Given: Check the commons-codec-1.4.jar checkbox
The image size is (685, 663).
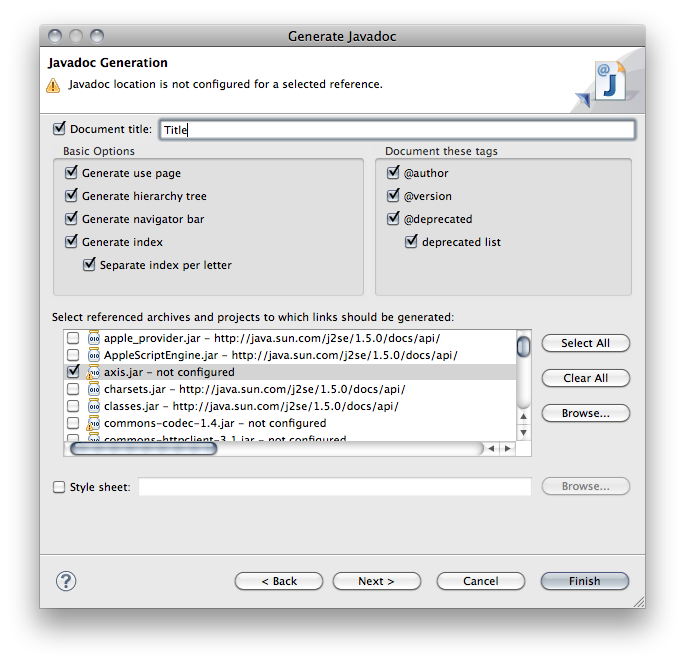Looking at the screenshot, I should click(x=73, y=423).
